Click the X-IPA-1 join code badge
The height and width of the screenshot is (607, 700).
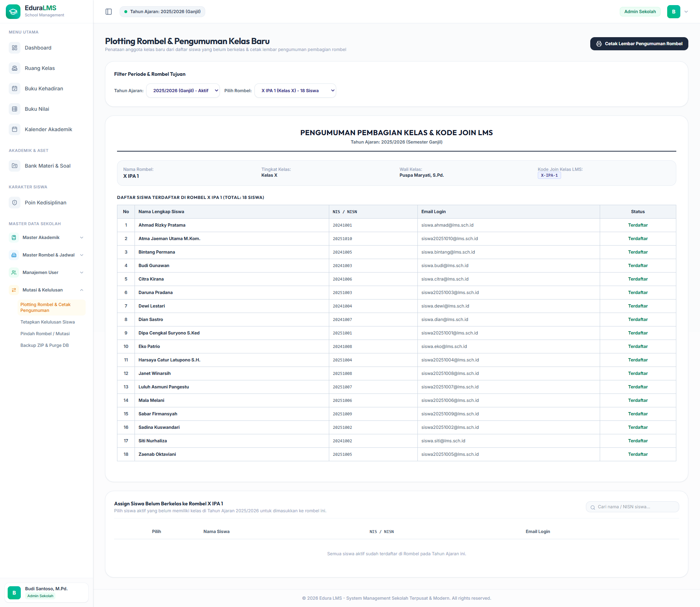click(x=549, y=176)
